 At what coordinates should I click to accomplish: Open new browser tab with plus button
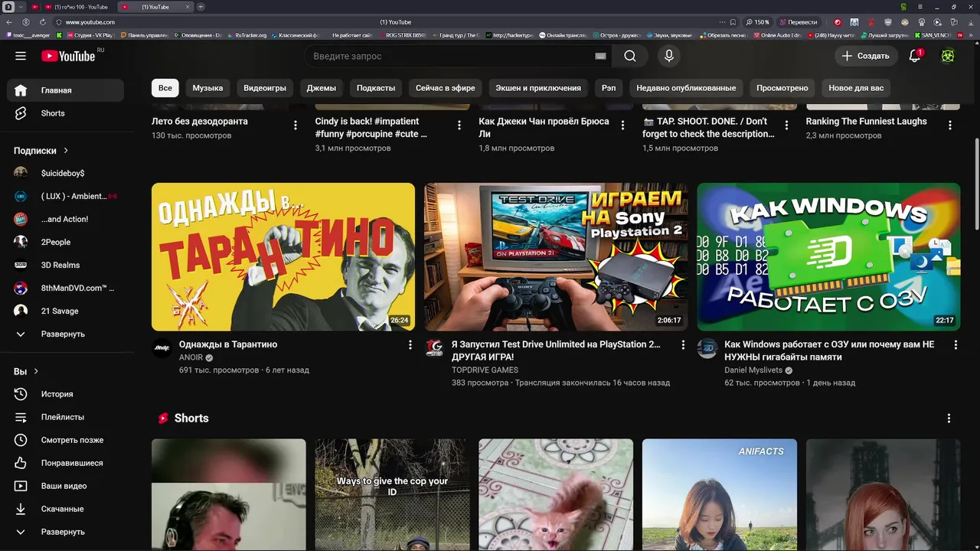(201, 7)
